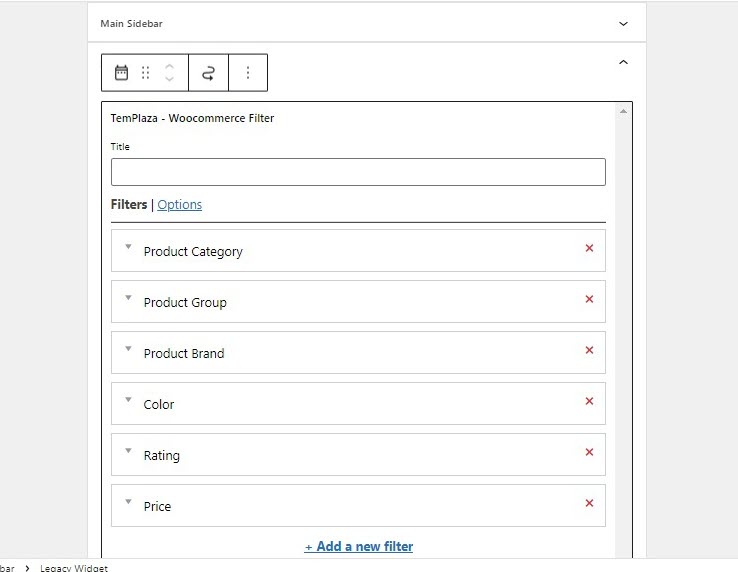
Task: Expand the Color filter disclosure triangle
Action: coord(128,400)
